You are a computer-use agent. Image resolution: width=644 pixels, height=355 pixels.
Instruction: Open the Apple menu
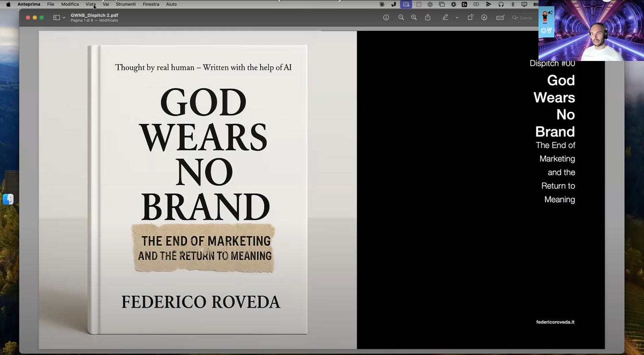click(x=8, y=4)
